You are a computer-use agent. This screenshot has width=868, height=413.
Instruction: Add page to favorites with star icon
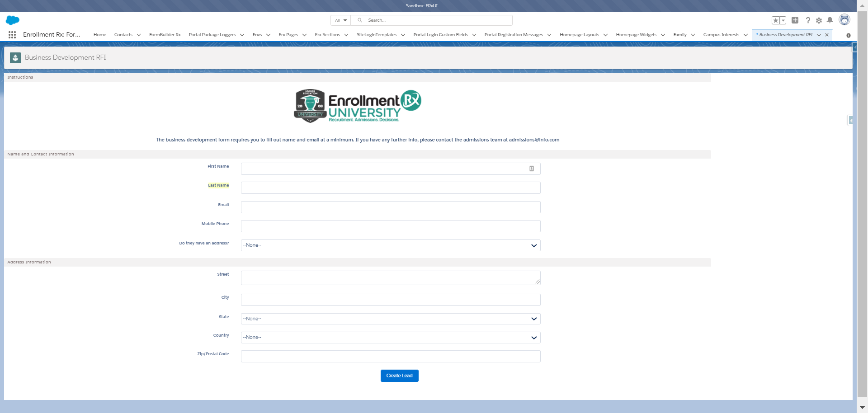coord(775,20)
